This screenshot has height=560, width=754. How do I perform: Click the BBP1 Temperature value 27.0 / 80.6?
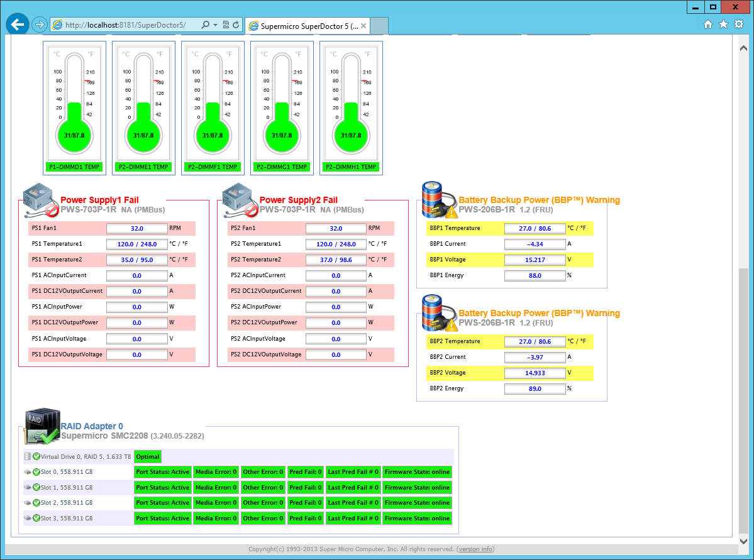[x=535, y=228]
